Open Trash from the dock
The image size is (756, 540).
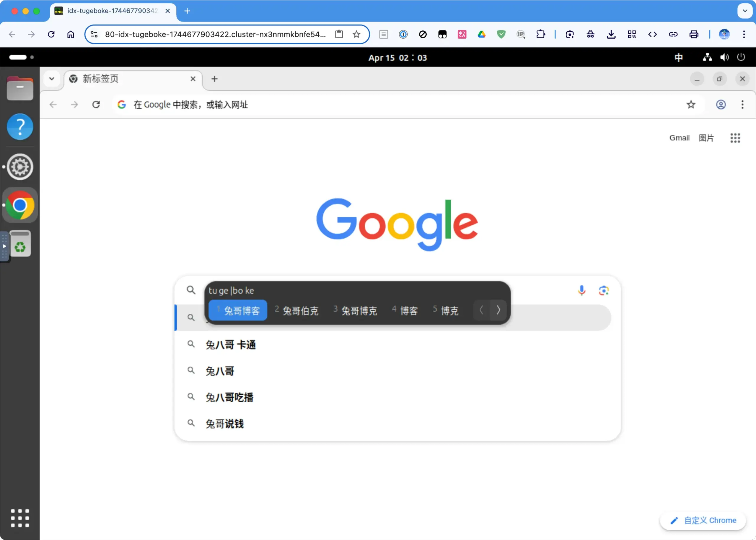click(x=20, y=243)
